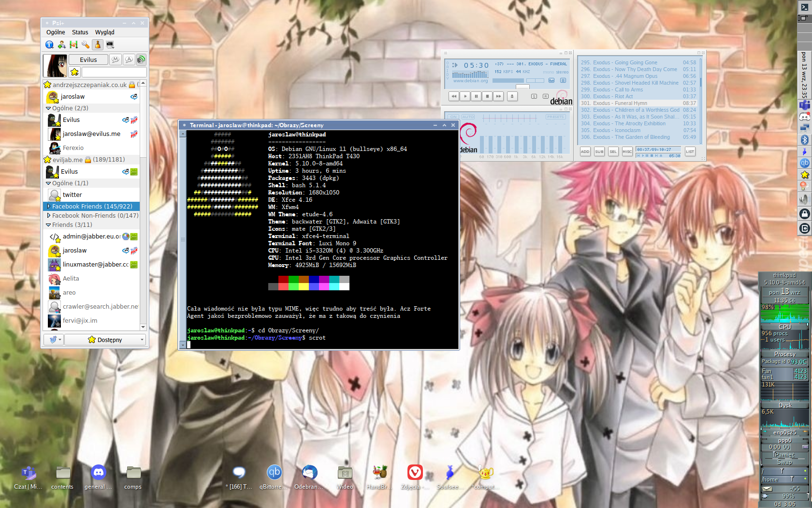This screenshot has height=508, width=812.
Task: Click the Bluetooth tray icon
Action: point(804,140)
